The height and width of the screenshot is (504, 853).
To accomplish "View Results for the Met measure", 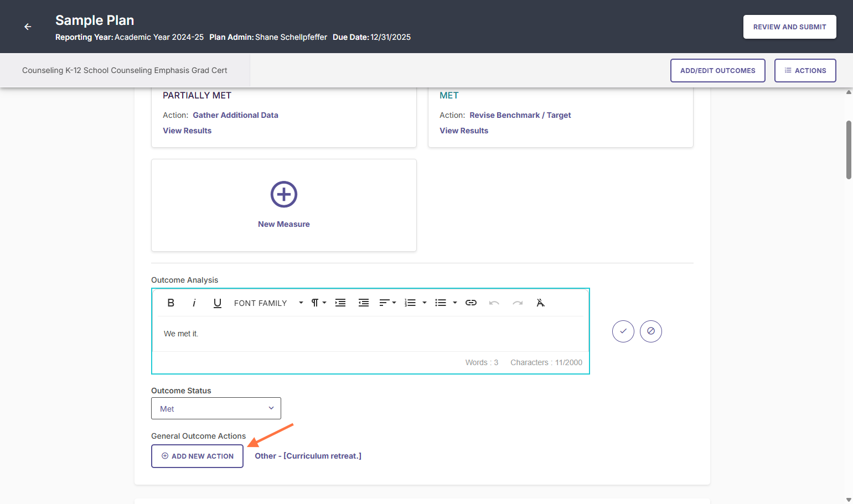I will click(464, 131).
